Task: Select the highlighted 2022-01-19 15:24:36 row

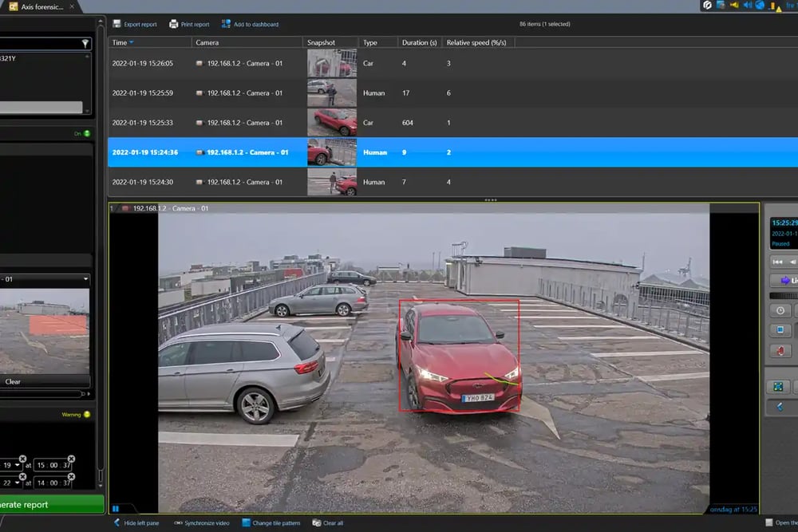Action: coord(453,152)
